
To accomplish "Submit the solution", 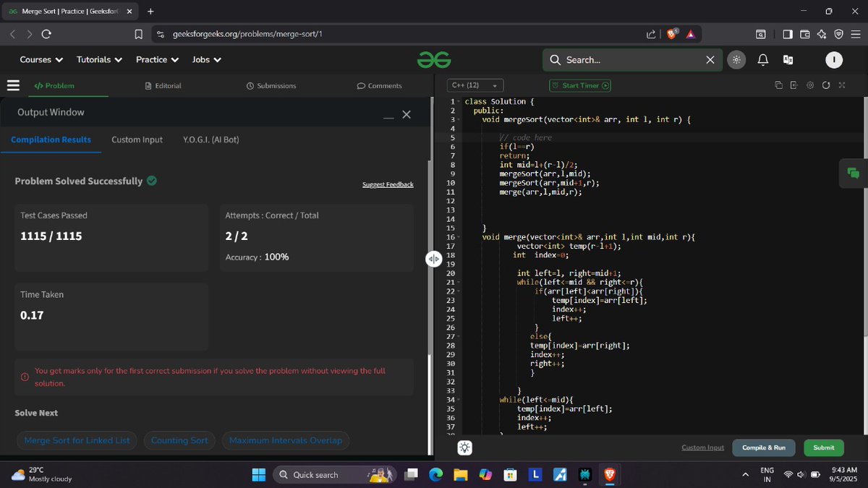I will pos(824,448).
